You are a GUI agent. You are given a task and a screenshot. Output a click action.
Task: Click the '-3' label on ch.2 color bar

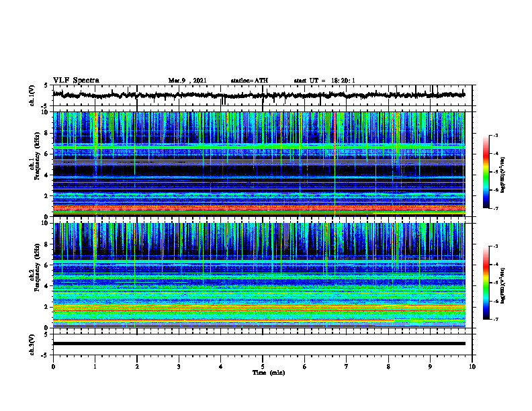[x=496, y=246]
